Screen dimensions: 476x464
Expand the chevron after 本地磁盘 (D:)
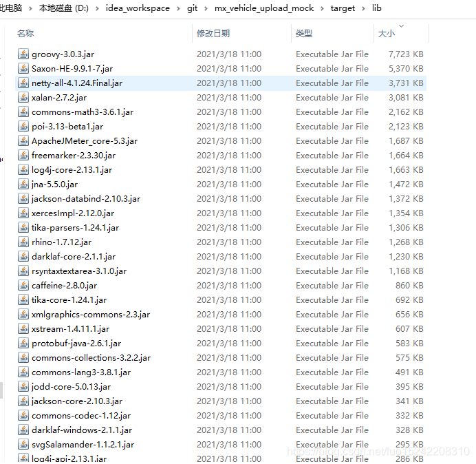(x=97, y=8)
